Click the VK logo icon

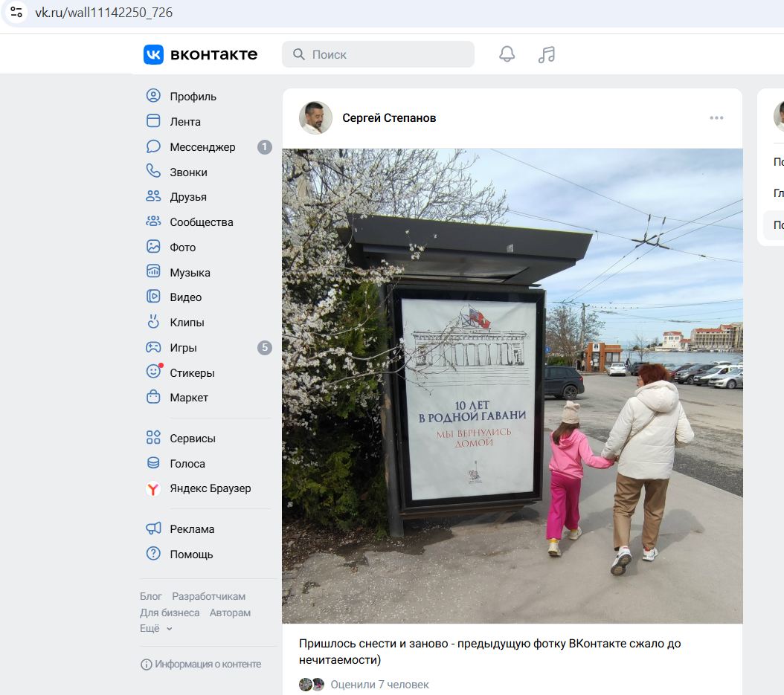click(x=153, y=54)
